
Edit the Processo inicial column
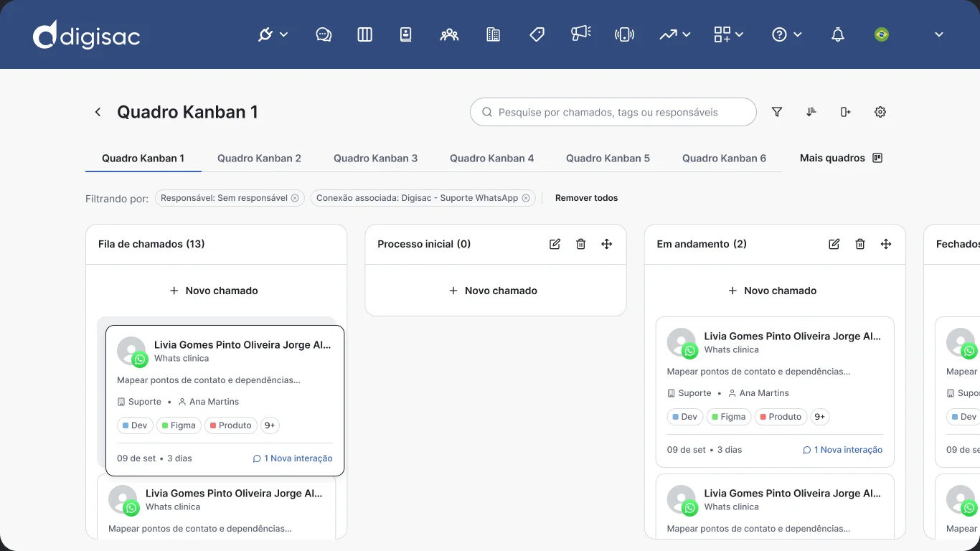(555, 244)
